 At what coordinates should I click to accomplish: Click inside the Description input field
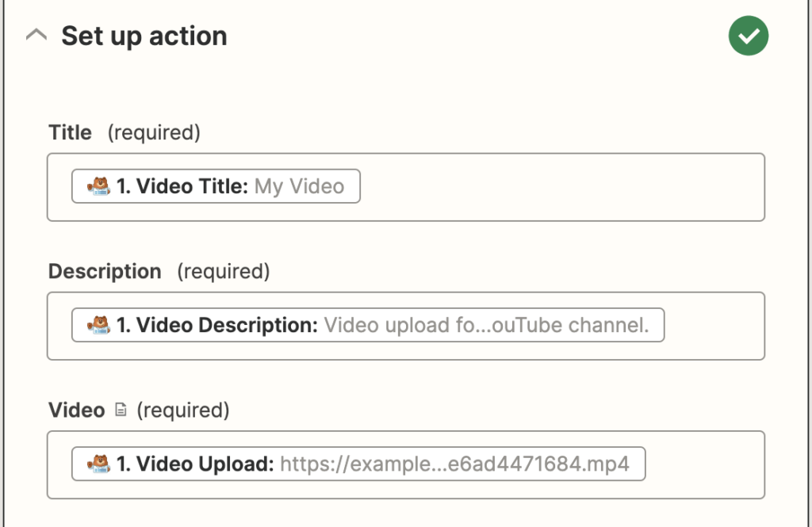(714, 325)
